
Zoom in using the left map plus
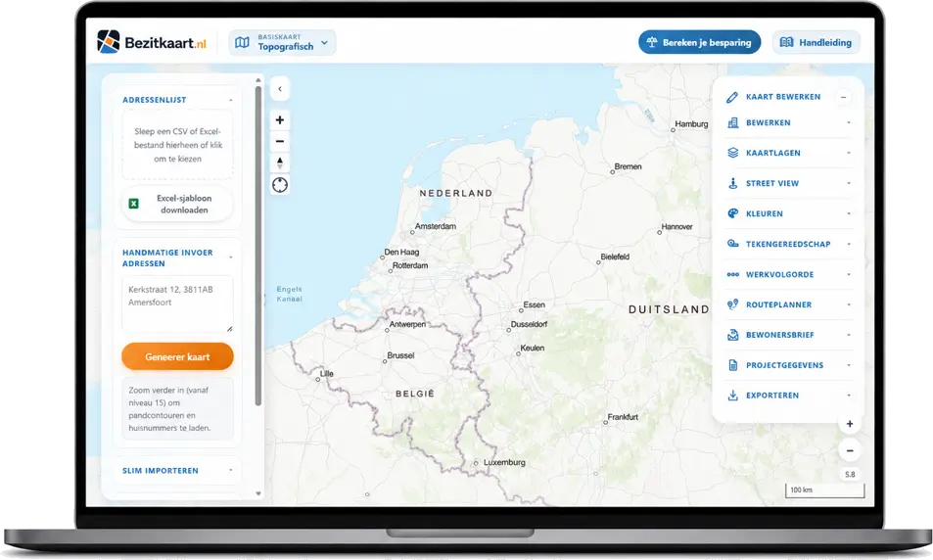pyautogui.click(x=280, y=120)
